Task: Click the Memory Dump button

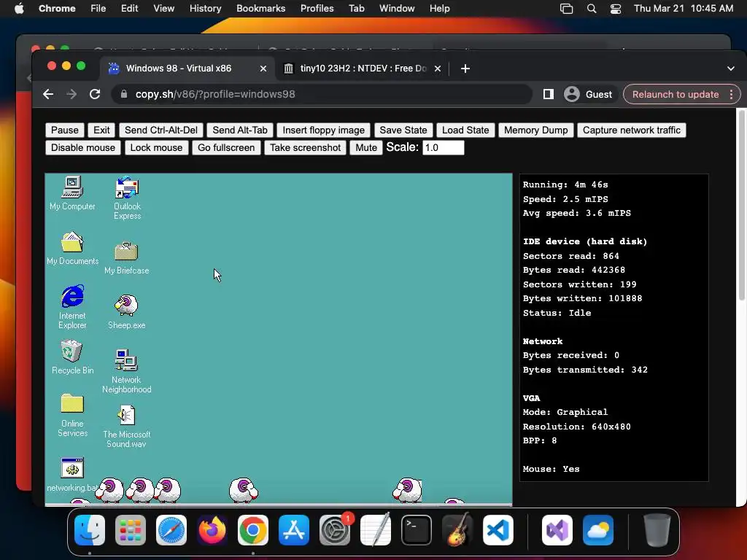Action: coord(536,130)
